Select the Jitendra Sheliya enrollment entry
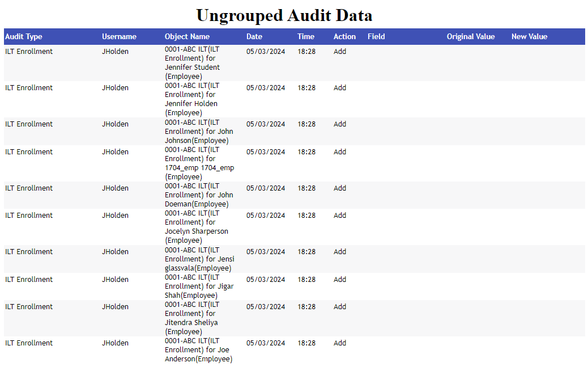The width and height of the screenshot is (588, 367). (191, 318)
